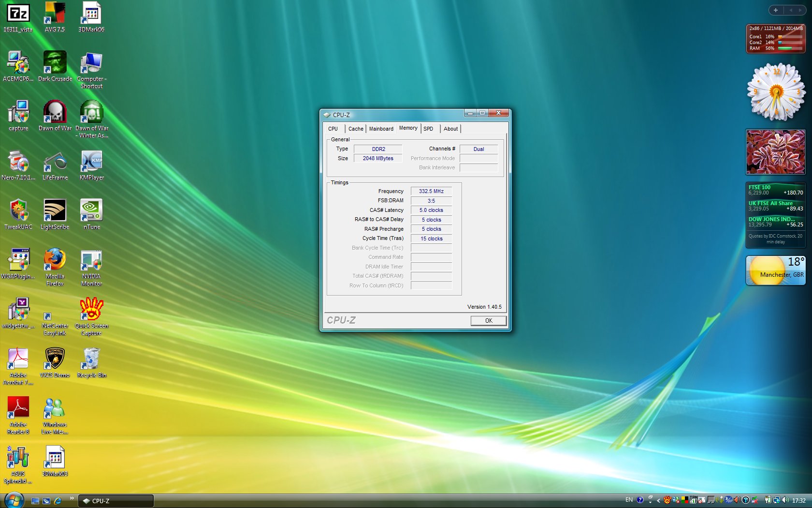
Task: Open the Manchester weather gadget
Action: (x=775, y=270)
